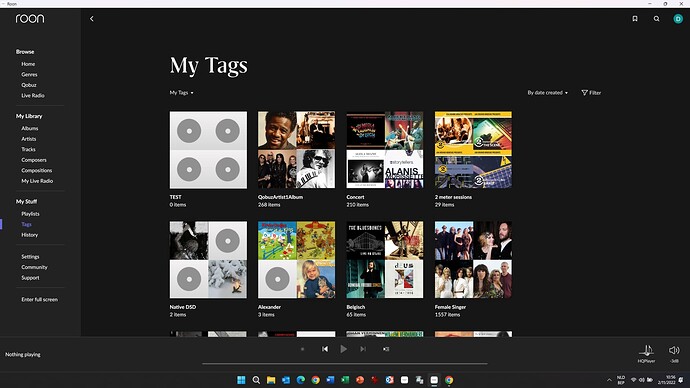690x388 pixels.
Task: Open Settings from the sidebar
Action: [x=30, y=256]
